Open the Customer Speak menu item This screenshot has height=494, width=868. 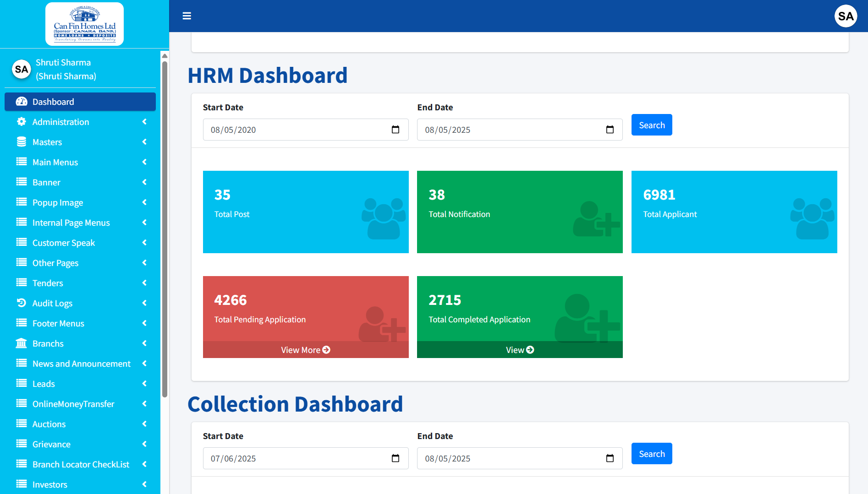click(64, 243)
